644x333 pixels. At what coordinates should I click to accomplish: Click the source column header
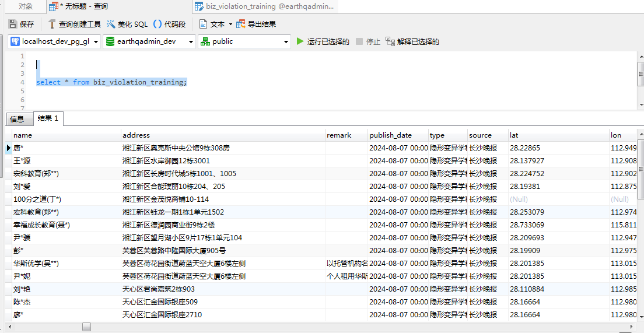pyautogui.click(x=488, y=135)
